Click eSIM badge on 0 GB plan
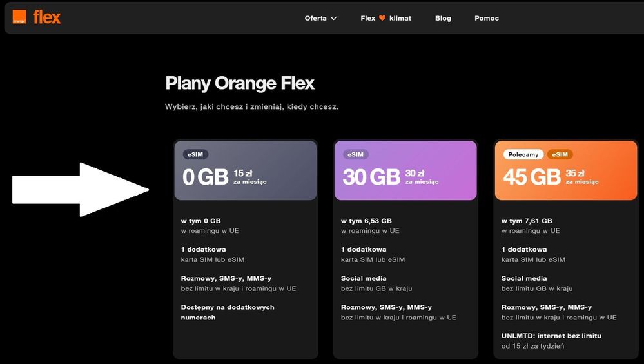This screenshot has width=644, height=364. pos(195,154)
